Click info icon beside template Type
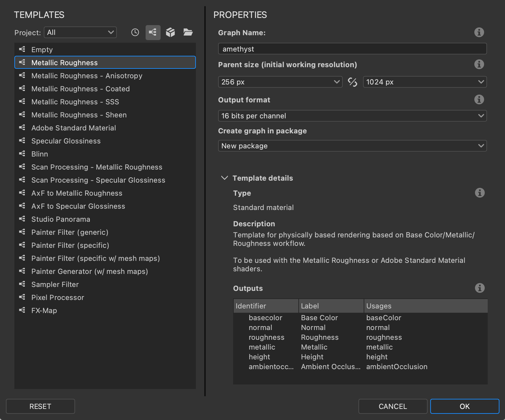Screen dimensions: 505x420 tap(480, 193)
